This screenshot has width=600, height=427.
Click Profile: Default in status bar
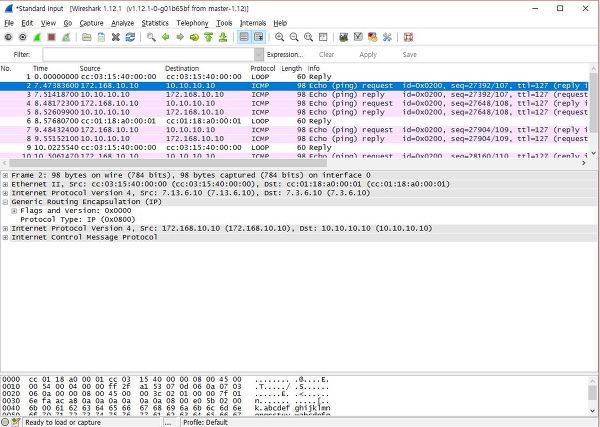[205, 422]
